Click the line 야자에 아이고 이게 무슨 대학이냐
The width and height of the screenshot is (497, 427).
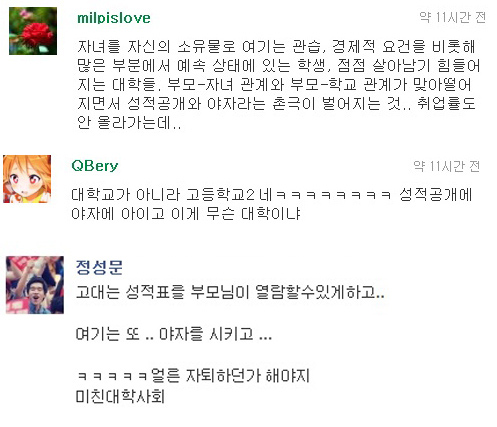[186, 214]
